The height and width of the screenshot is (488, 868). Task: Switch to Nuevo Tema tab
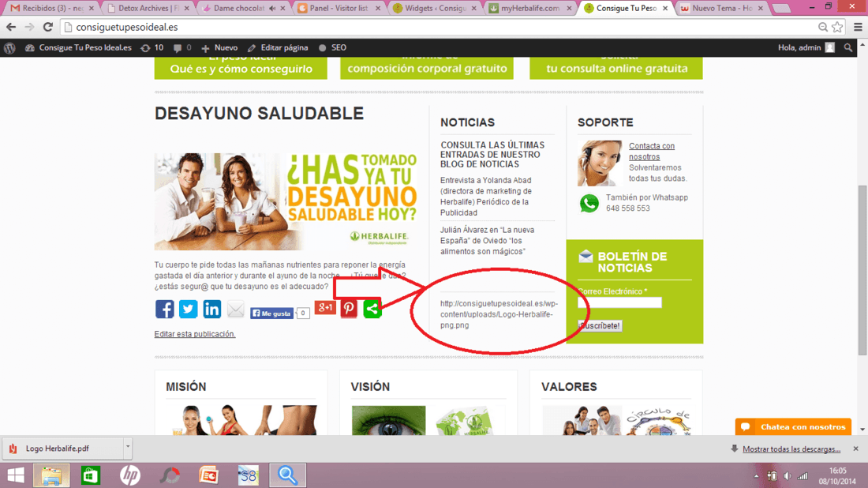721,9
